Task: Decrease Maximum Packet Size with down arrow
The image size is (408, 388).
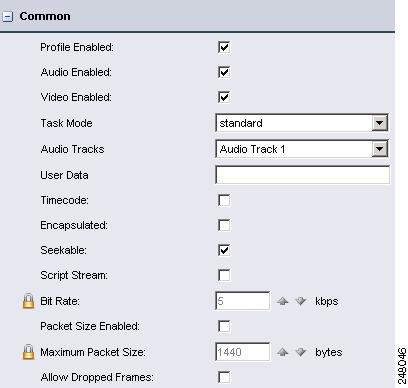Action: [301, 352]
